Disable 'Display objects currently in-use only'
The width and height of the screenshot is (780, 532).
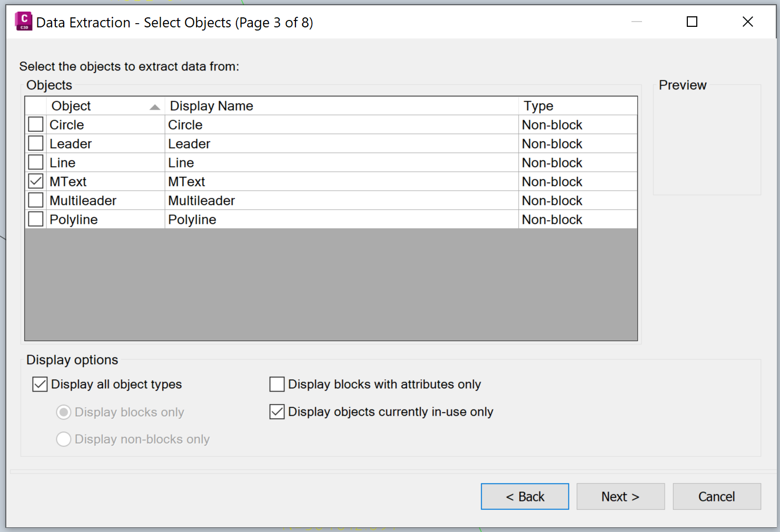(x=277, y=411)
